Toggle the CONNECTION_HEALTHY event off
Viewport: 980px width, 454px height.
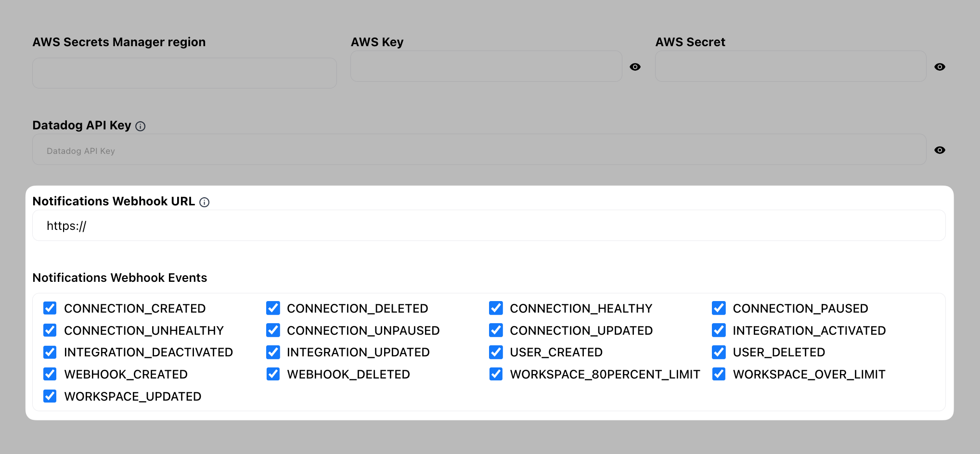tap(496, 308)
